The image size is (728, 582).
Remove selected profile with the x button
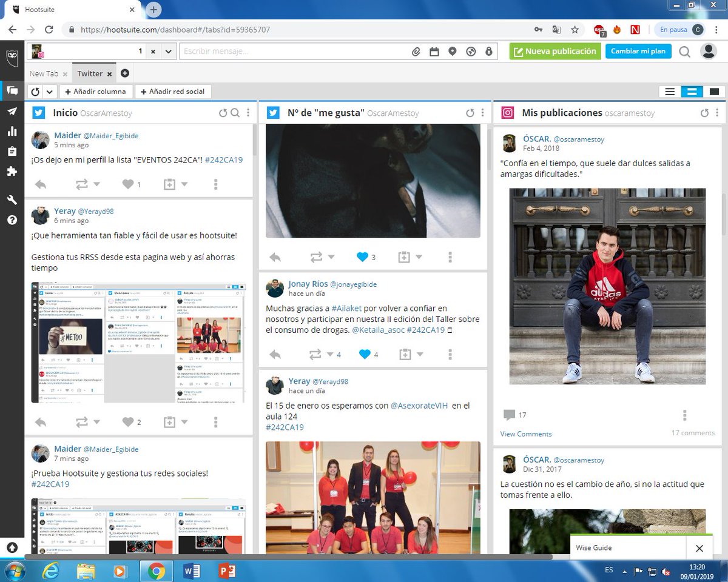[153, 52]
